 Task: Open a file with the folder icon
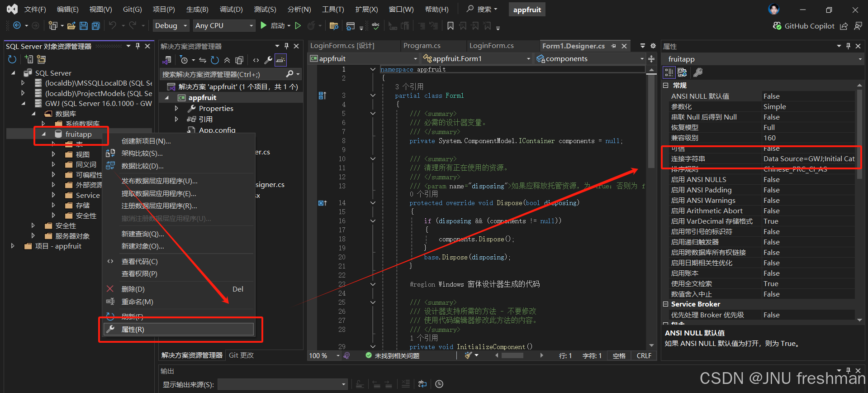[x=71, y=26]
